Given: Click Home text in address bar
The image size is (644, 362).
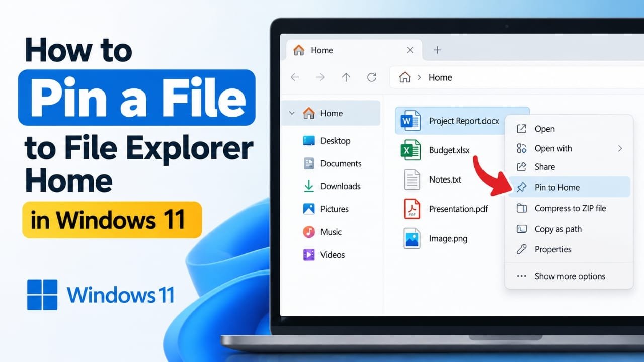Looking at the screenshot, I should 440,77.
